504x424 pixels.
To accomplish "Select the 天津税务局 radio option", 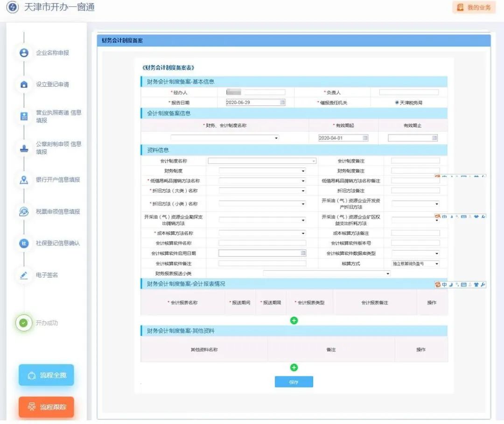I will pos(397,103).
